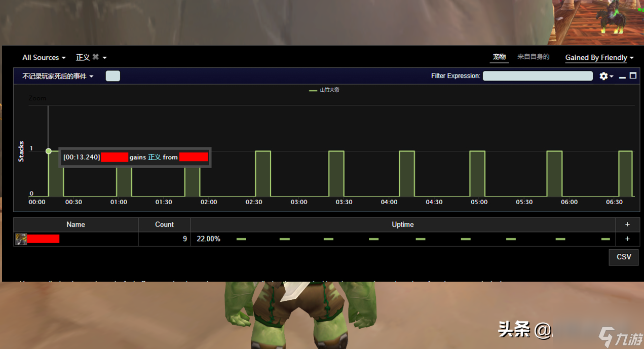Select the stack bar just after 04:00
The image size is (644, 349).
coord(407,174)
